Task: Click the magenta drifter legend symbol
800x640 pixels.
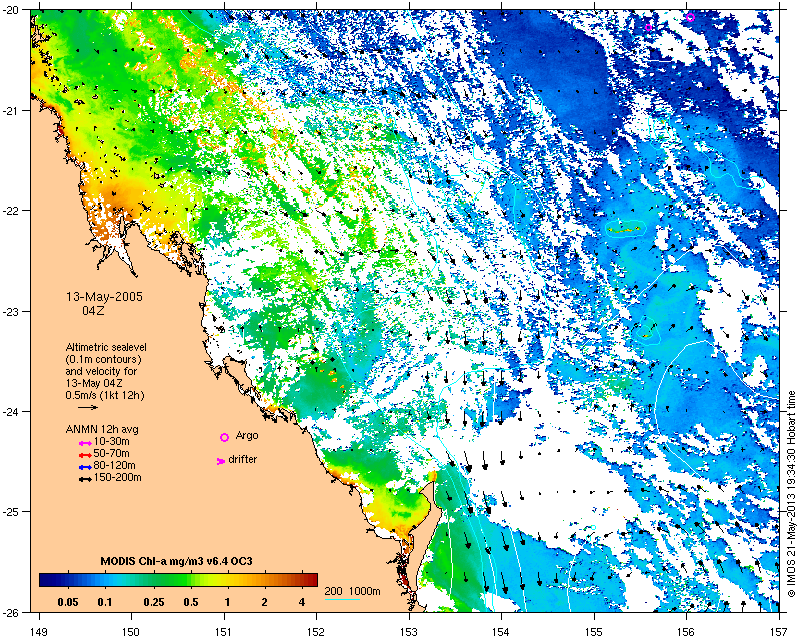Action: [x=221, y=461]
